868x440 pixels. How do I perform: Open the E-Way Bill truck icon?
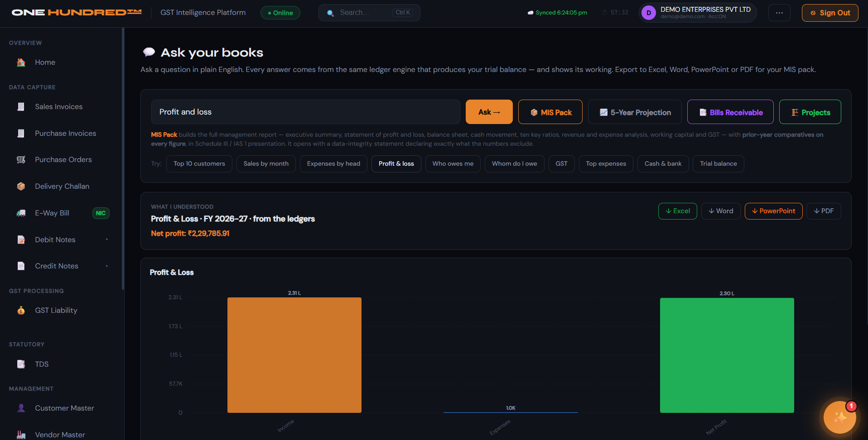click(21, 213)
